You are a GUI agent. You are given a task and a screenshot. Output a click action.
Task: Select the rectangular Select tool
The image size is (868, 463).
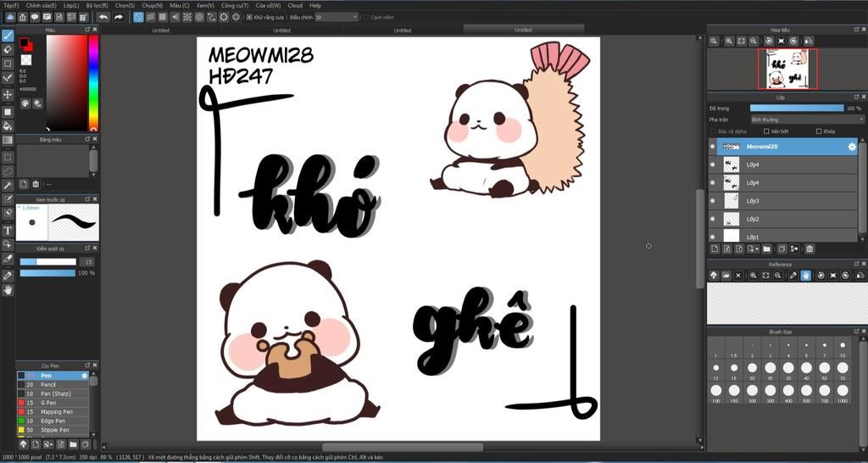[x=8, y=157]
